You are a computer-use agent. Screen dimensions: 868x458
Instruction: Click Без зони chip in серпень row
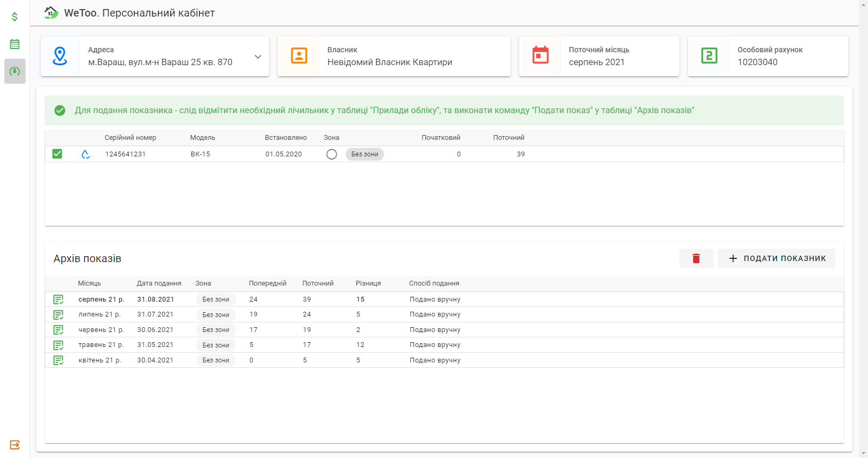(216, 299)
